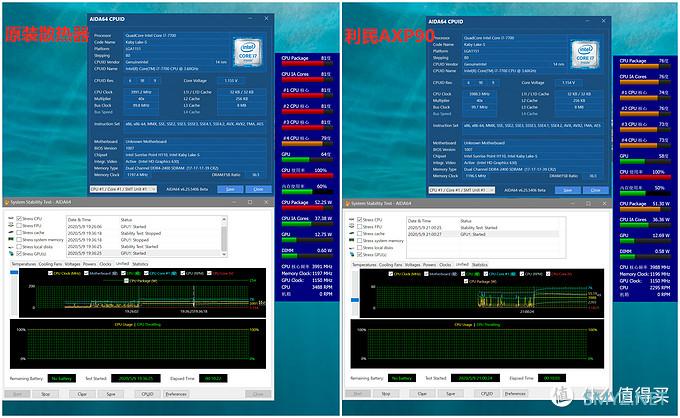
Task: Click the Stress FPU icon in the stock-cooler stability test
Action: coord(11,225)
